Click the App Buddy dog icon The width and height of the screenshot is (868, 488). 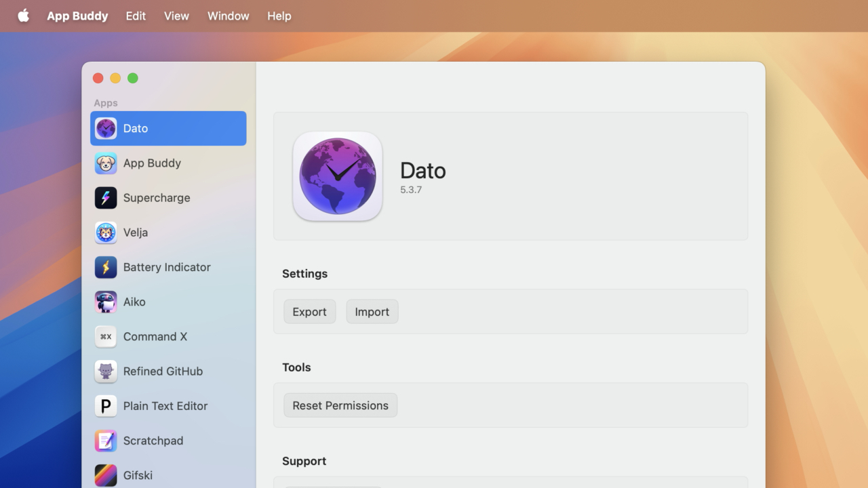(x=106, y=163)
